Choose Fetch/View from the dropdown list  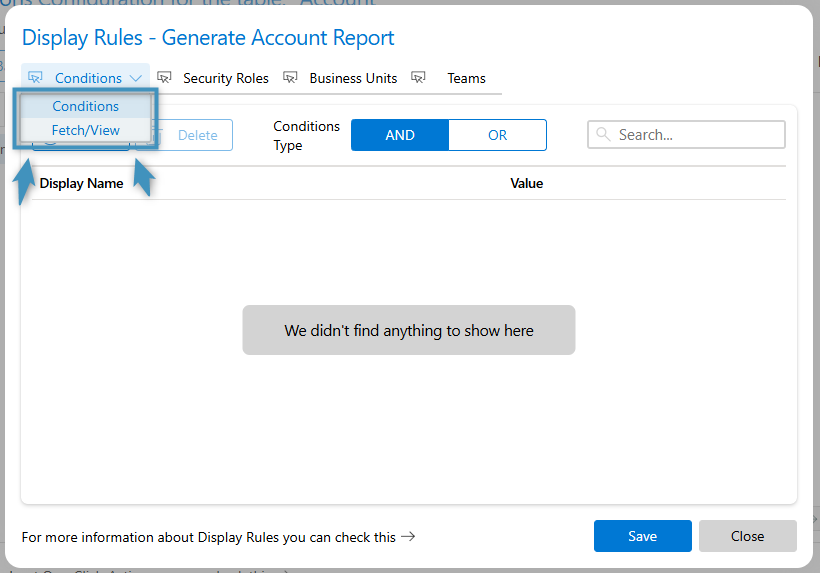[x=86, y=130]
